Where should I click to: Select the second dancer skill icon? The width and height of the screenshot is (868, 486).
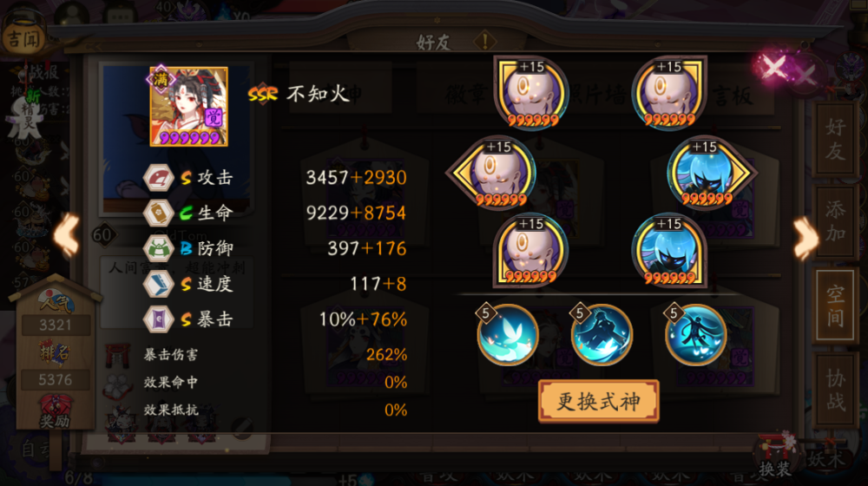pos(602,334)
